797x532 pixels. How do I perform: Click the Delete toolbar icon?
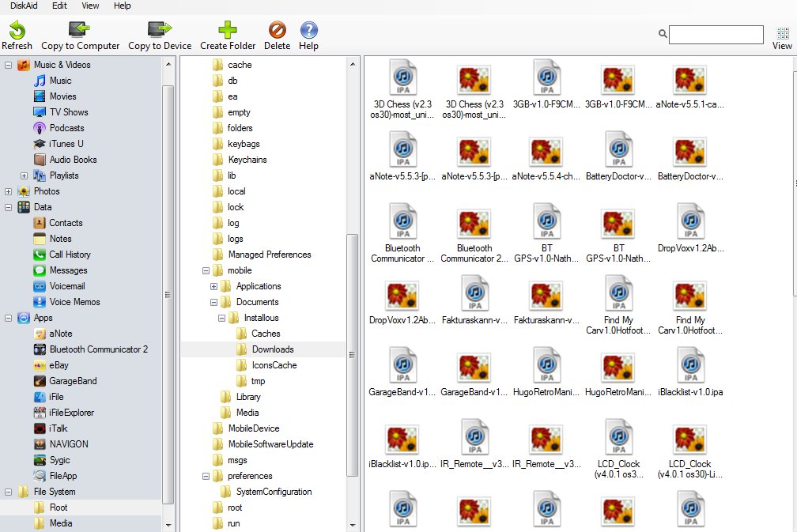[x=277, y=30]
